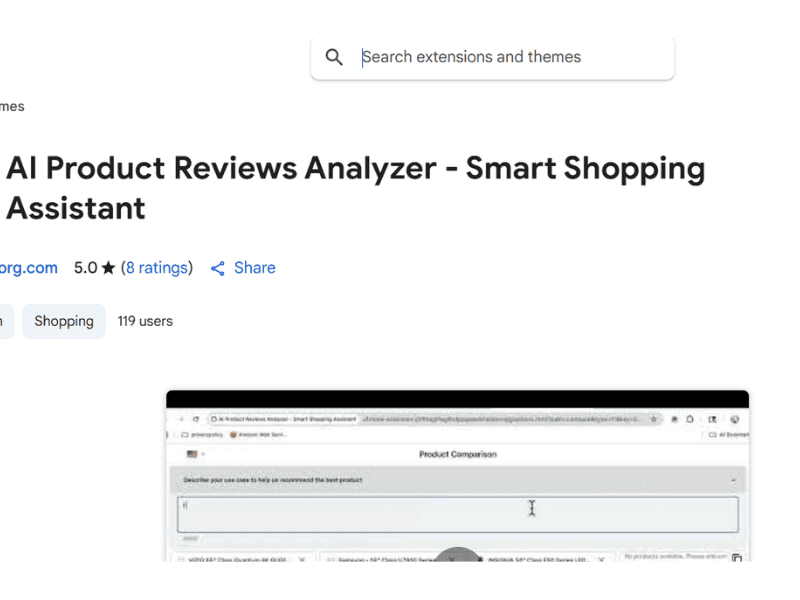Focus the Search extensions and themes field

tap(510, 58)
